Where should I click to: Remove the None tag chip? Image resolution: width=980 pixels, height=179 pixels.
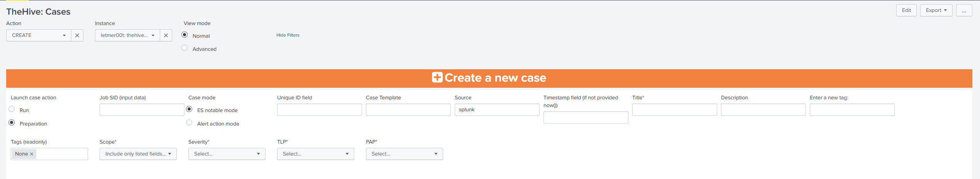(32, 154)
